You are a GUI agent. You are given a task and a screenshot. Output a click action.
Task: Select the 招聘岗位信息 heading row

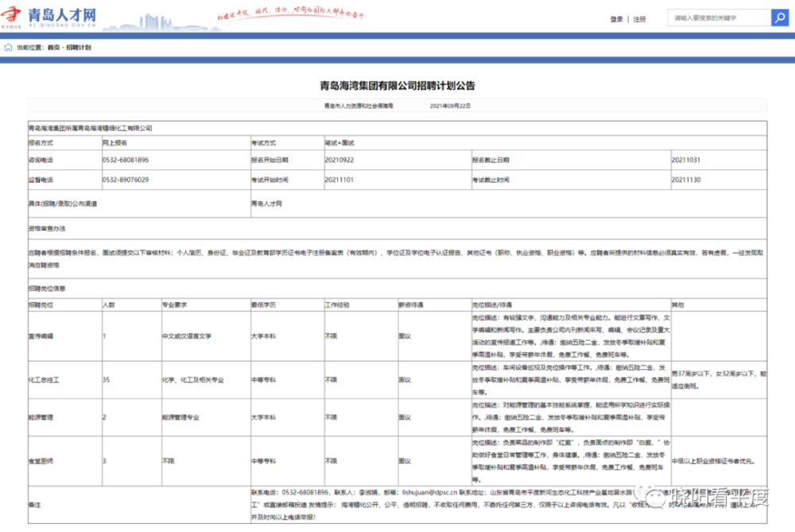[397, 289]
